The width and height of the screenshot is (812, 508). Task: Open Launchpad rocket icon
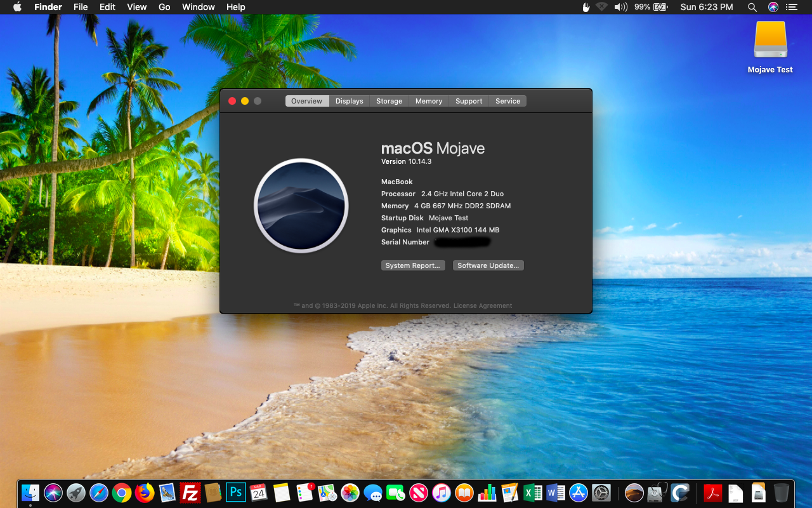[x=76, y=493]
